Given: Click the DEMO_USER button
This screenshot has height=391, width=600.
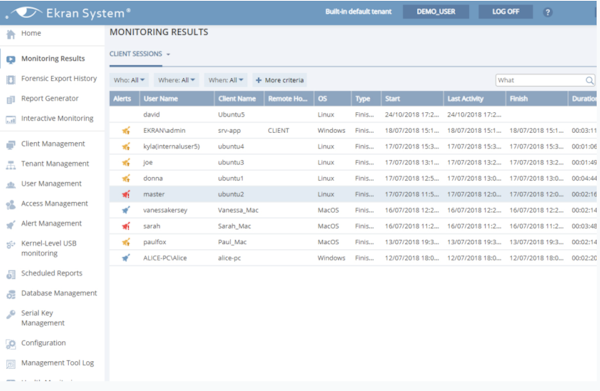Looking at the screenshot, I should point(436,12).
